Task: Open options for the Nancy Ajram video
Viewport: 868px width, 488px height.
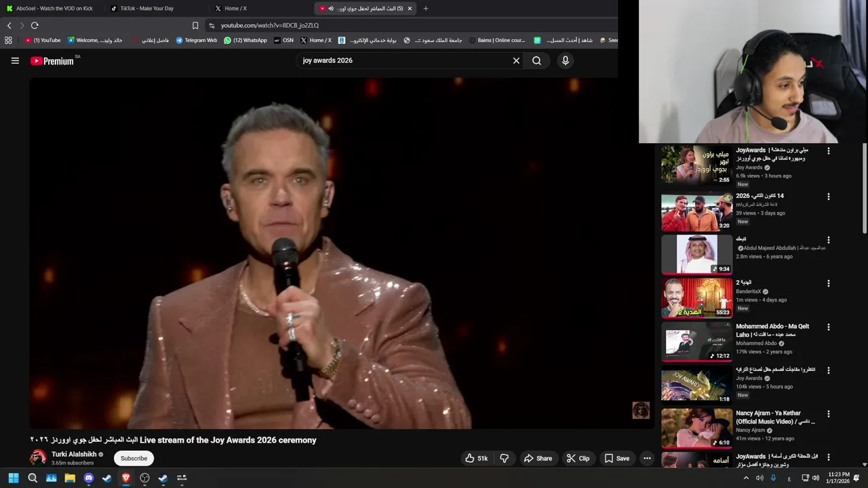Action: (828, 414)
